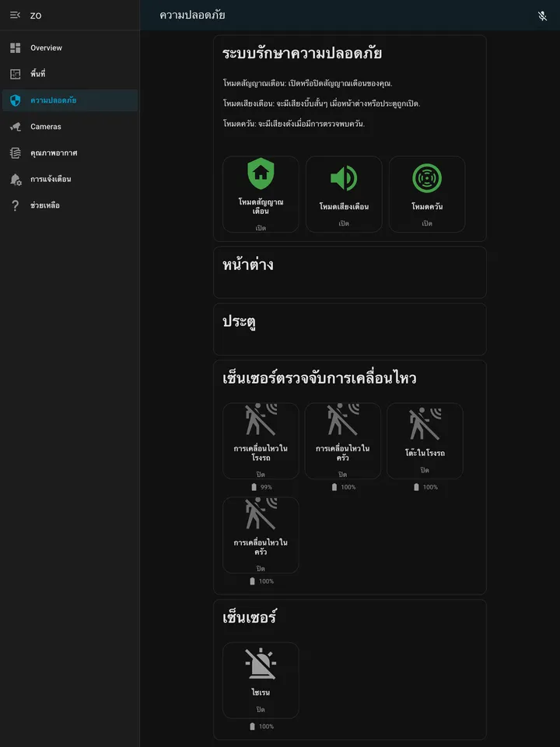Click the camera icon for Cameras

click(x=16, y=127)
